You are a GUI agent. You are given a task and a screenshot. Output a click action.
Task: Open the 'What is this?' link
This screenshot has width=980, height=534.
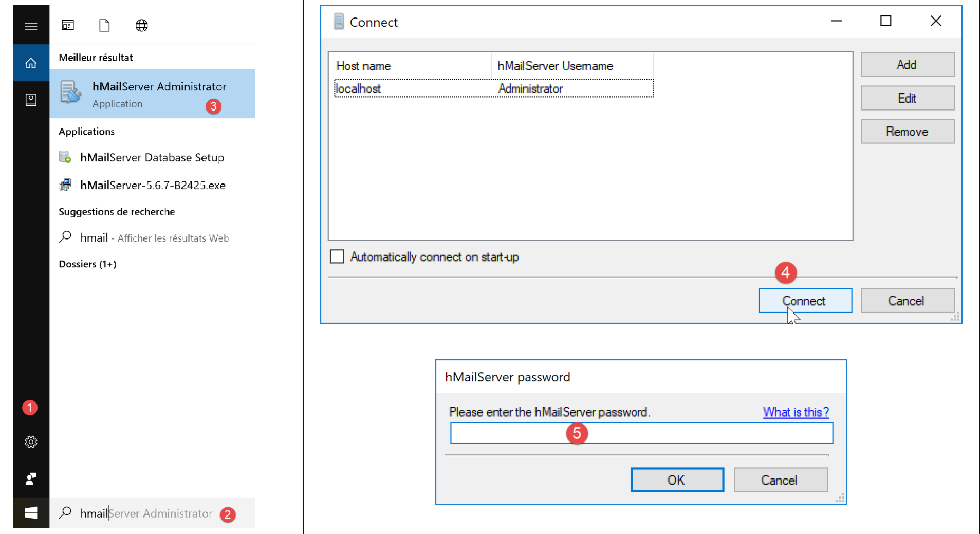click(796, 412)
